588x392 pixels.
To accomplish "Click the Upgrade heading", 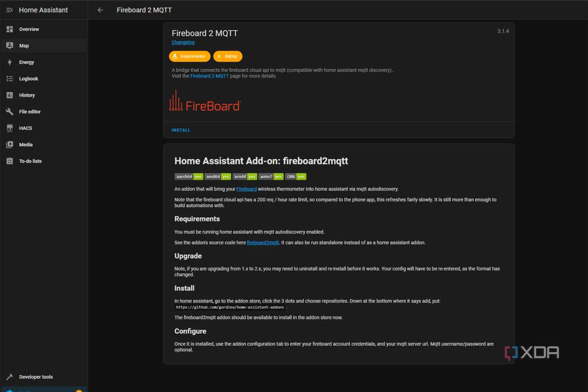I will (x=188, y=256).
